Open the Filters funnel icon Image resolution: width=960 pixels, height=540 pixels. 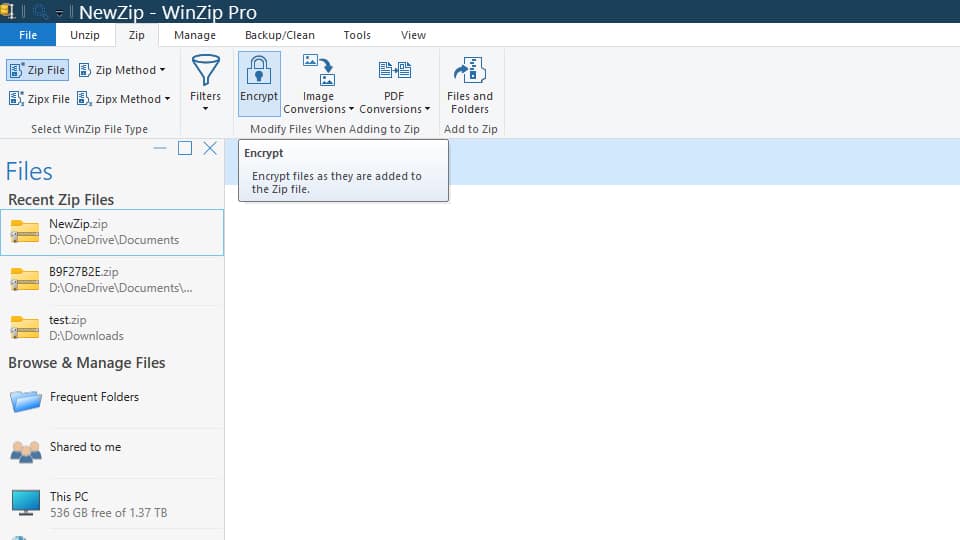tap(205, 70)
